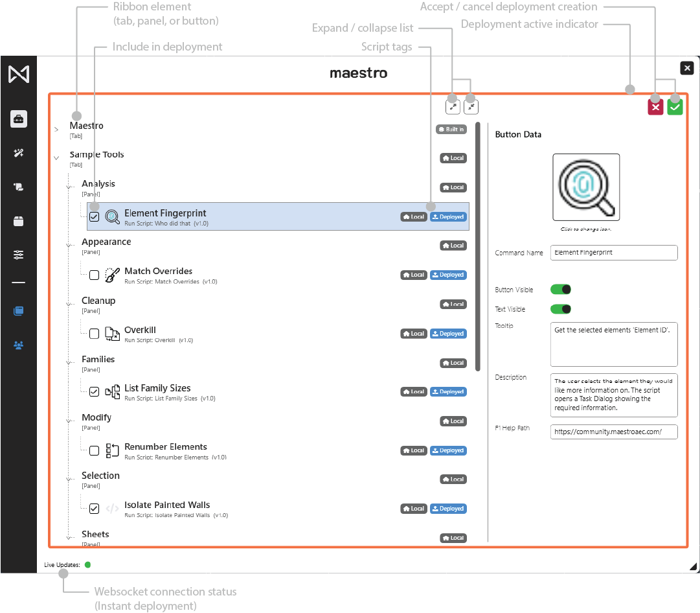Click the Command Name input field
The height and width of the screenshot is (613, 700).
613,253
